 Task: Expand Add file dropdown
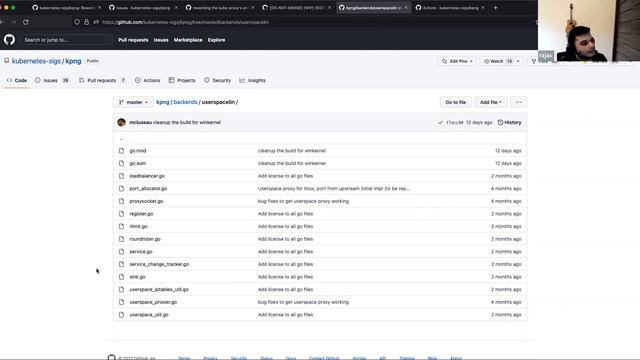(491, 102)
